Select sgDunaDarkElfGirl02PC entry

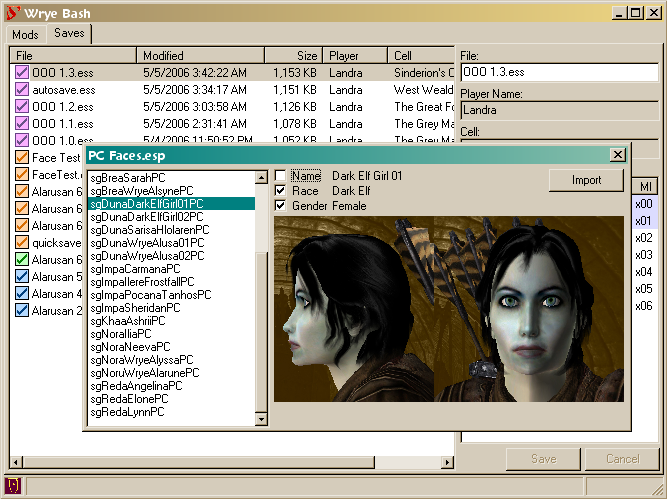171,217
